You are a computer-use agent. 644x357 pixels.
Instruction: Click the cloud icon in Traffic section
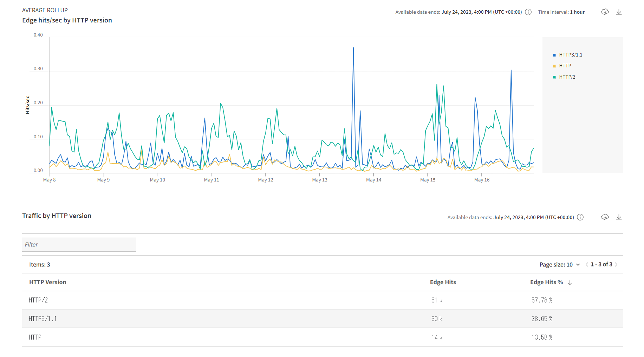(x=605, y=217)
